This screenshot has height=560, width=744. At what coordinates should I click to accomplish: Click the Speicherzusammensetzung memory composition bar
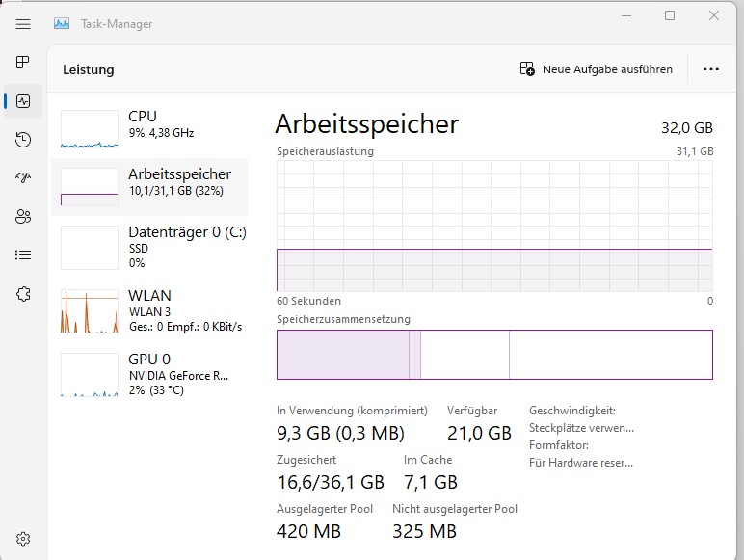(494, 355)
